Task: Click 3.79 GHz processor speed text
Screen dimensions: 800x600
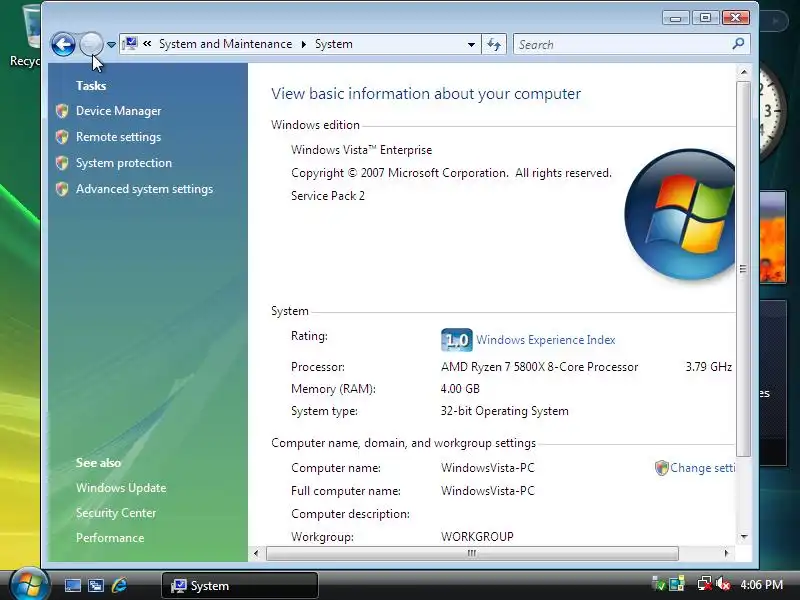Action: click(x=709, y=367)
